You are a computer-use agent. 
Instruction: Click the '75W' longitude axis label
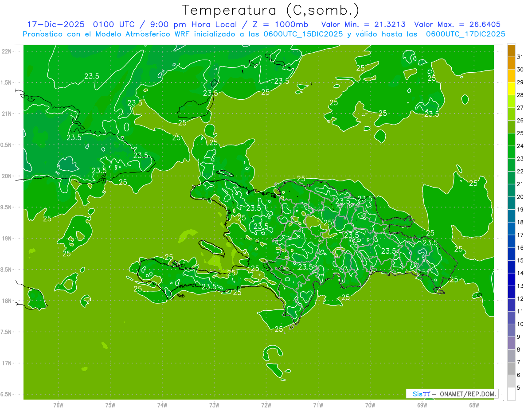click(x=110, y=405)
